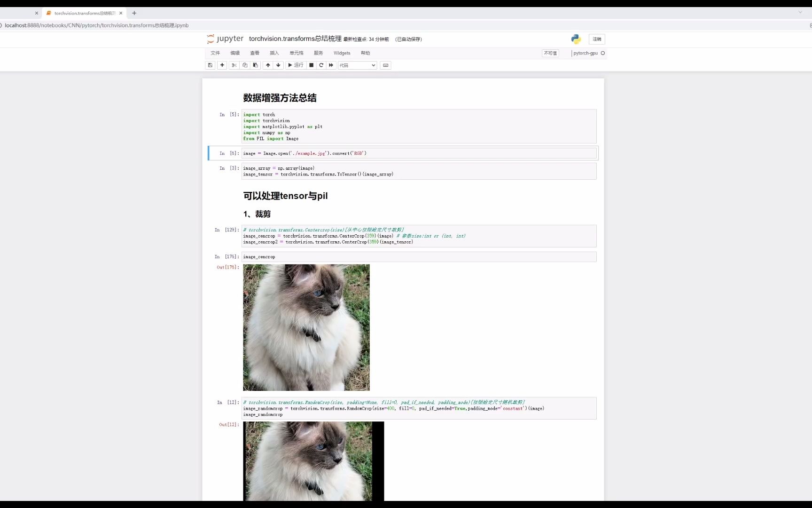Click the 最新检查点 checkpoint status text
Image resolution: width=812 pixels, height=508 pixels.
pyautogui.click(x=366, y=40)
